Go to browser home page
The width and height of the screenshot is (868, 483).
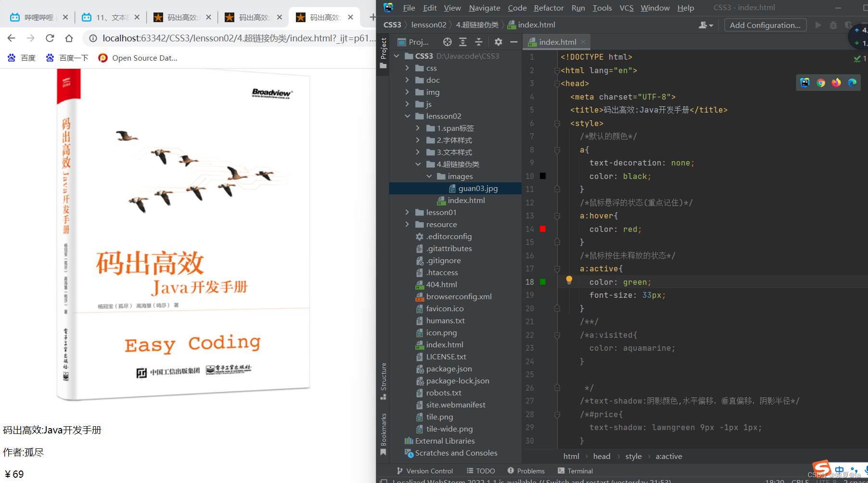(69, 38)
